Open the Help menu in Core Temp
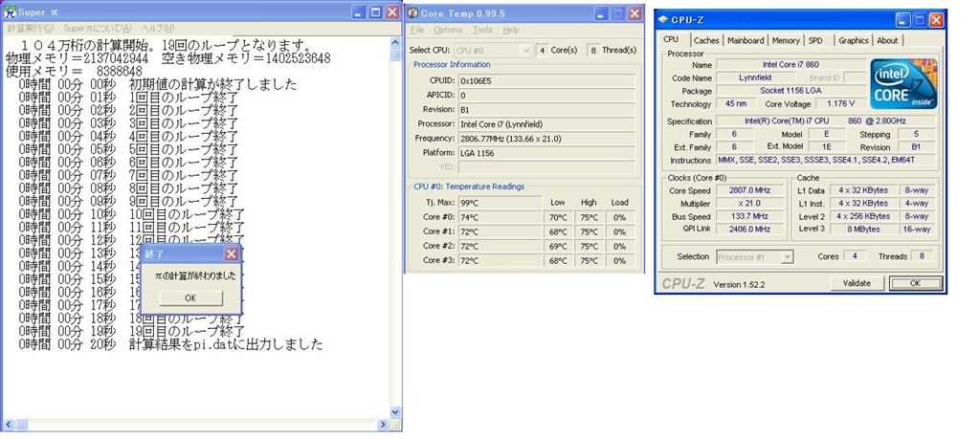 [511, 30]
